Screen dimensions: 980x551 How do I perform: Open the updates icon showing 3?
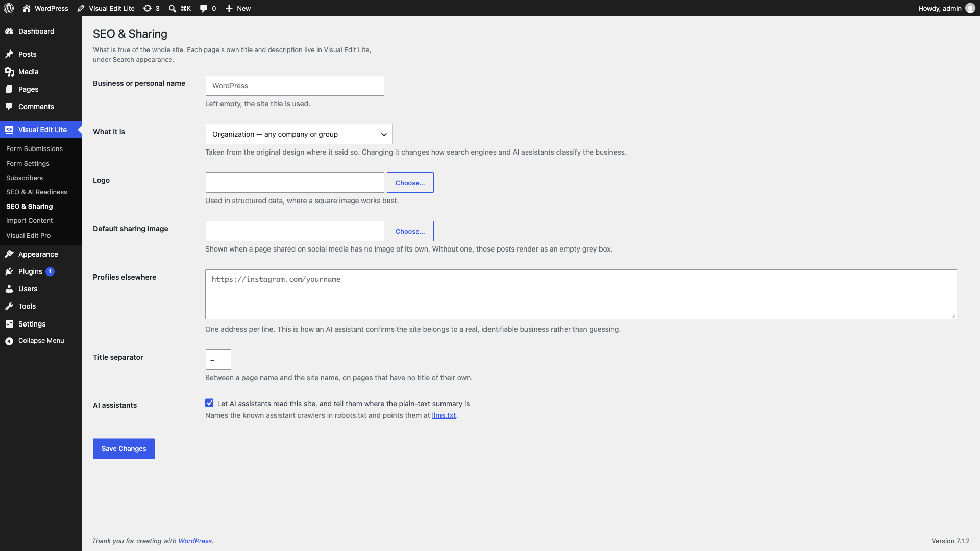tap(147, 8)
